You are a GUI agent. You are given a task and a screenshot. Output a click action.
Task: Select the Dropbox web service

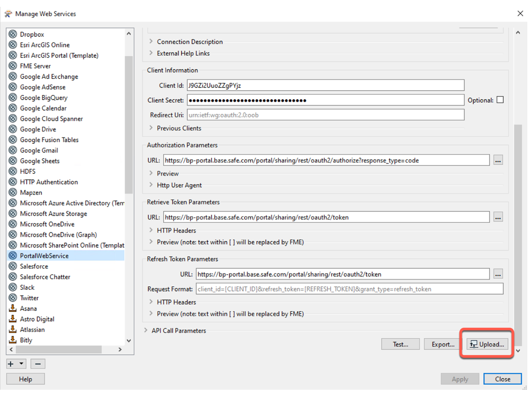tap(32, 34)
